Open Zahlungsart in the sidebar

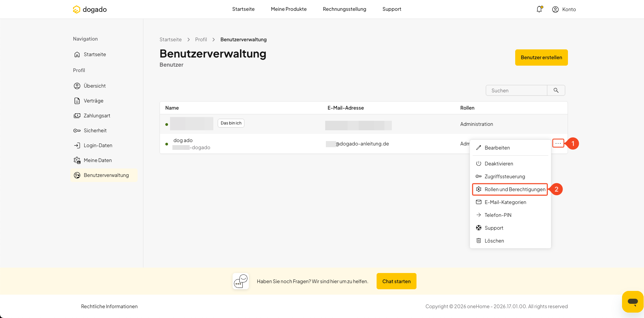click(104, 116)
